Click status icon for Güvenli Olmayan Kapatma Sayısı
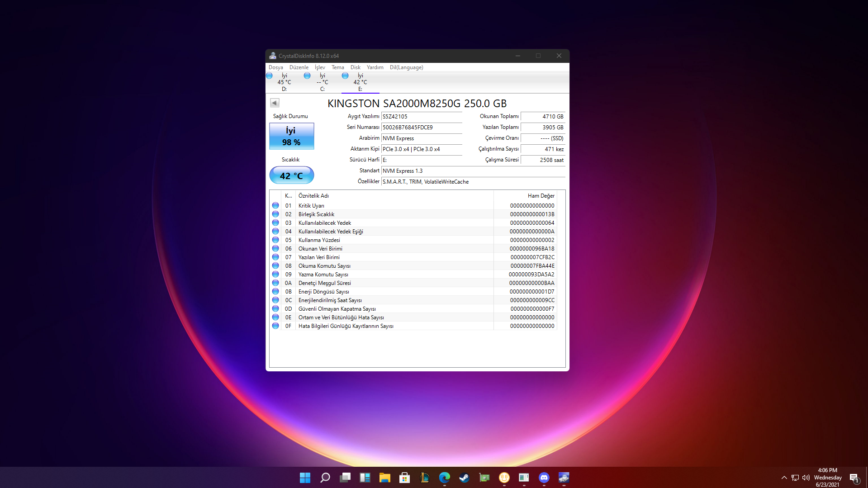This screenshot has width=868, height=488. 275,308
